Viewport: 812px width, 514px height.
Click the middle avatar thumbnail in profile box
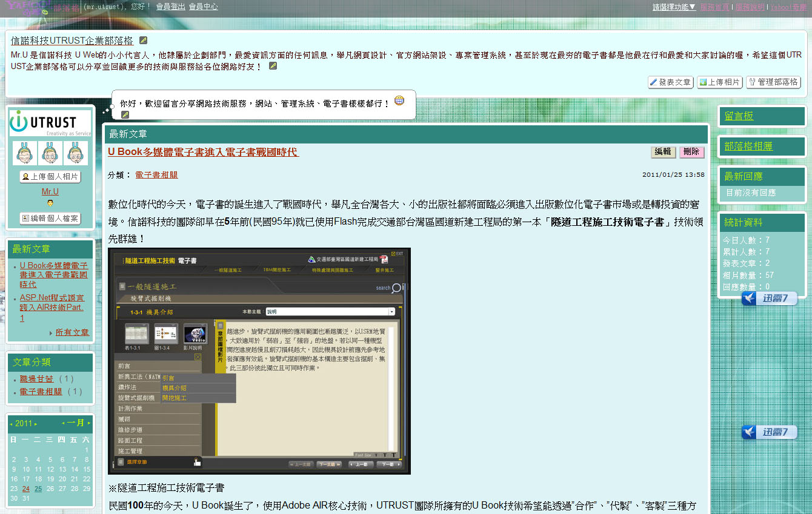pos(50,154)
